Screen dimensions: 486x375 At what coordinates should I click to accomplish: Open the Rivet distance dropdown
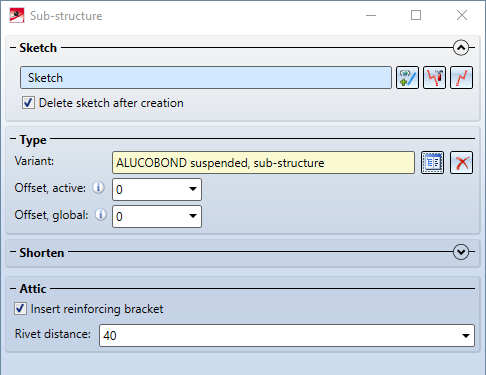point(287,335)
